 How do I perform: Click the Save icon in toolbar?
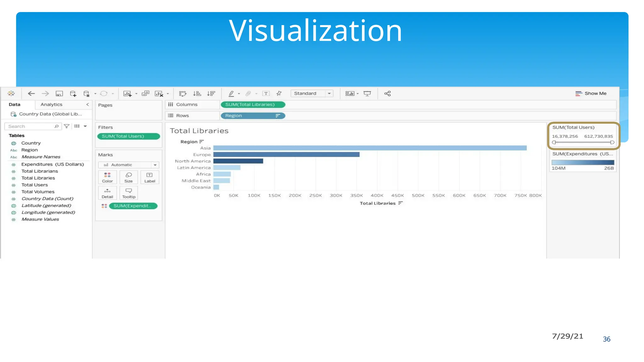tap(59, 94)
